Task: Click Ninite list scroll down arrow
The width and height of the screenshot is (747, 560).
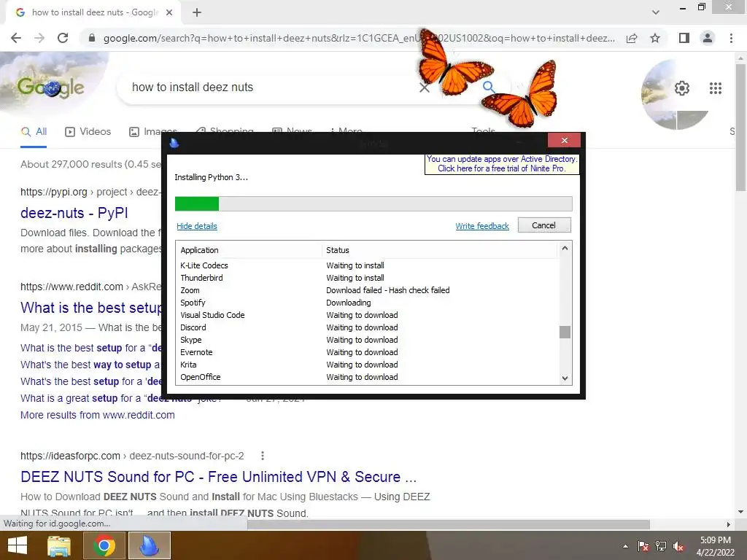Action: click(565, 378)
